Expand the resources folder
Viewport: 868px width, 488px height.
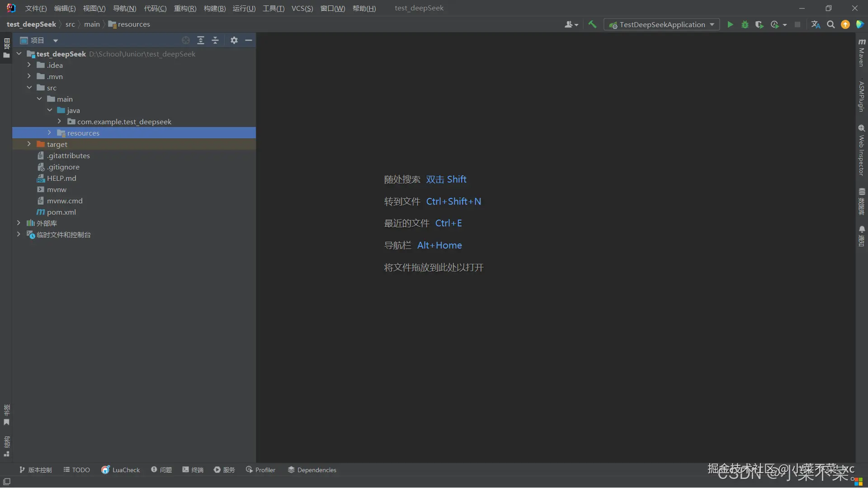point(49,133)
